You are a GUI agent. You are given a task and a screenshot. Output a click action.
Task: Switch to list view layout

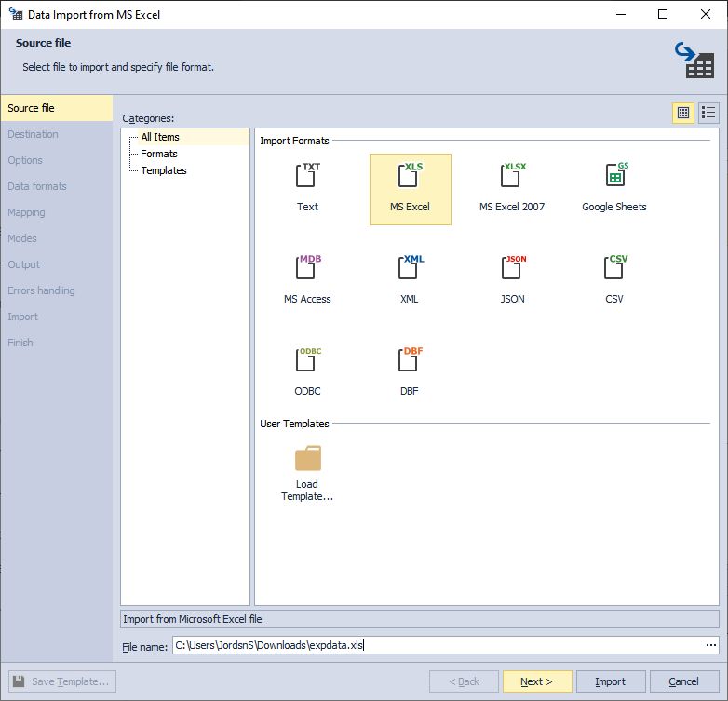[708, 113]
